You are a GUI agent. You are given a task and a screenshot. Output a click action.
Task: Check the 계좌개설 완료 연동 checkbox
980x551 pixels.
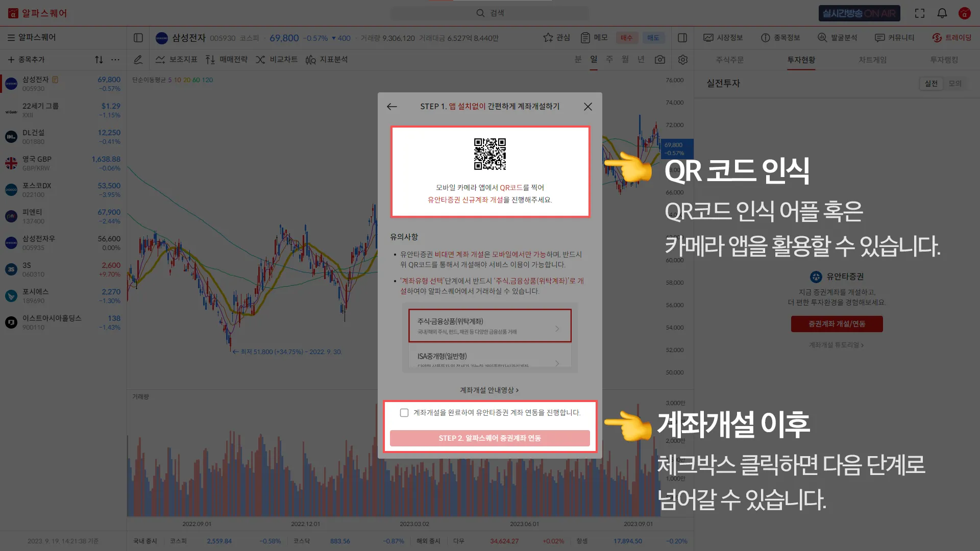(404, 413)
